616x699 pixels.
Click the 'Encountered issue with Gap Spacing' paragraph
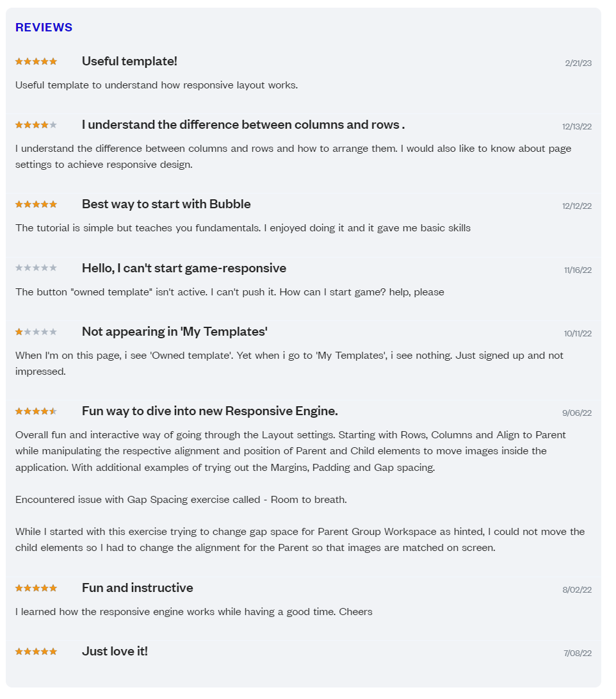click(181, 500)
